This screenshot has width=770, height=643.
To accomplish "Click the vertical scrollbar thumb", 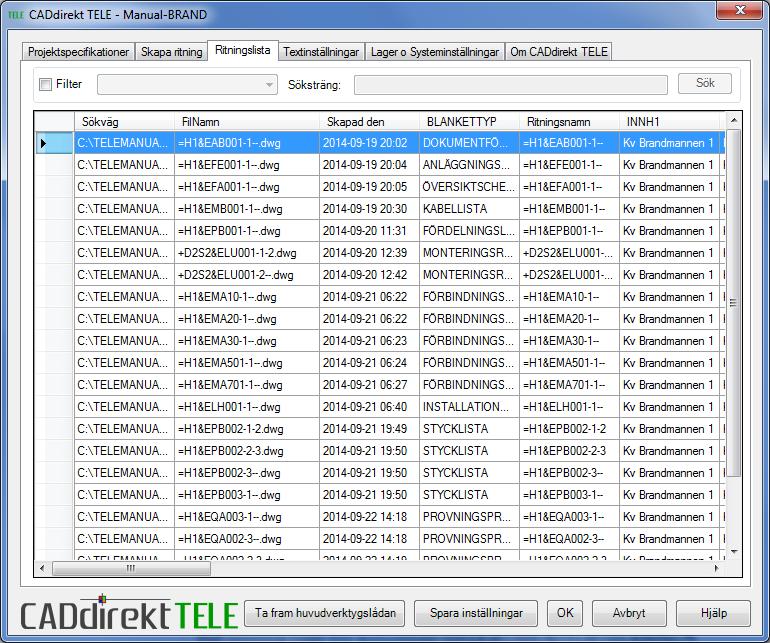I will [x=734, y=303].
